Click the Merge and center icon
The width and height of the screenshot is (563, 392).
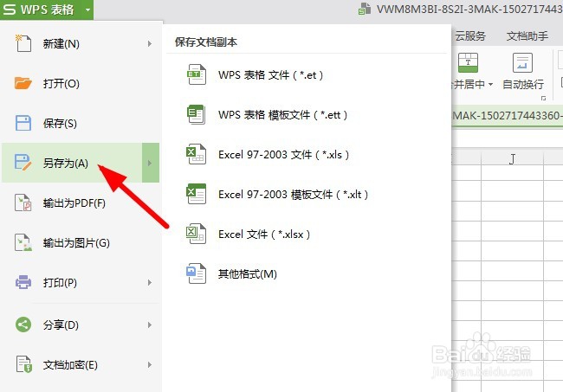coord(468,63)
